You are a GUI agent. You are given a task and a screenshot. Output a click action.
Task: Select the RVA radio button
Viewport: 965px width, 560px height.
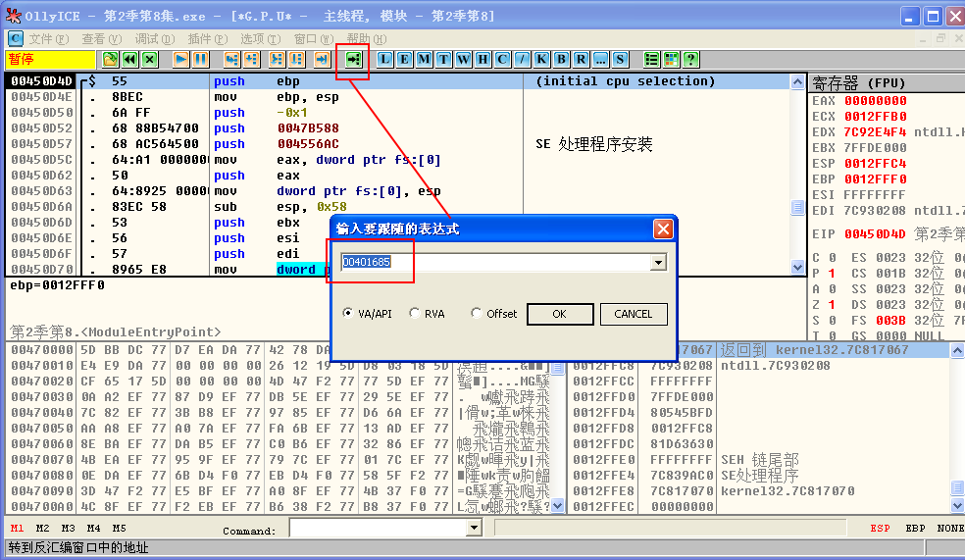click(415, 313)
